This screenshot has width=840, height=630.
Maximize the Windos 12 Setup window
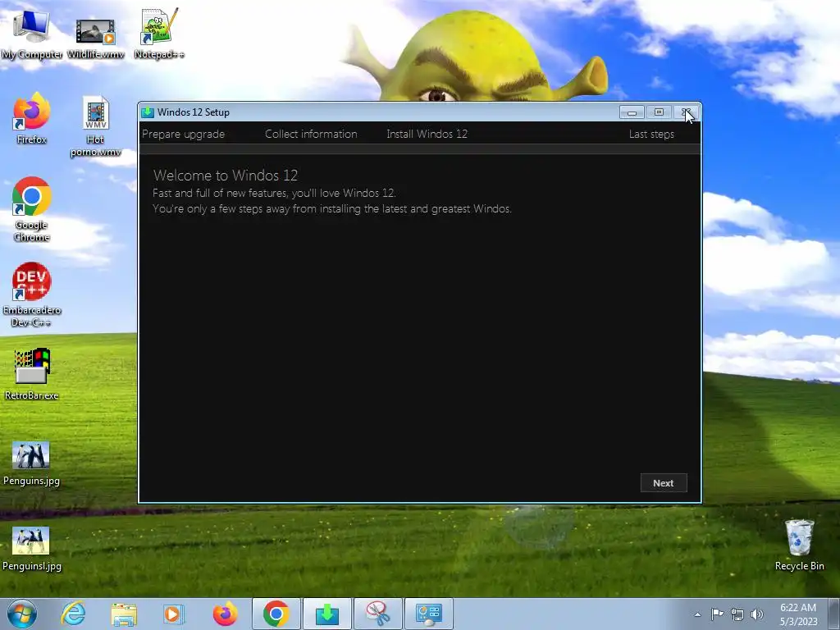pos(659,112)
